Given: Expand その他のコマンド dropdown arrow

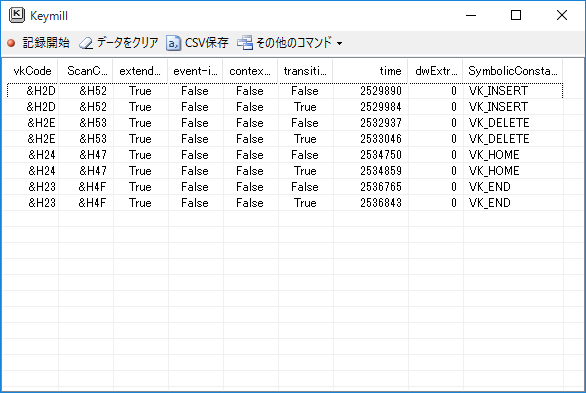Looking at the screenshot, I should click(x=339, y=43).
